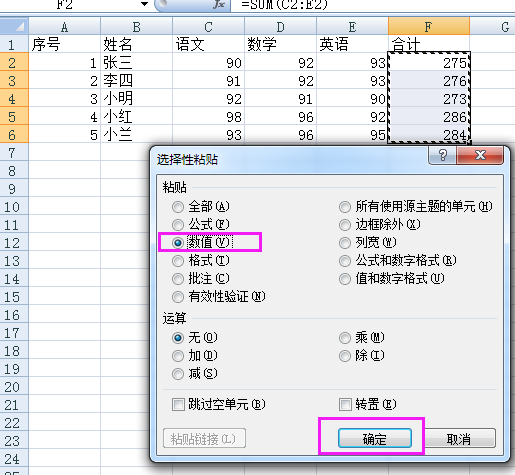This screenshot has height=475, width=515.
Task: Click cell containing 合计
Action: point(429,44)
